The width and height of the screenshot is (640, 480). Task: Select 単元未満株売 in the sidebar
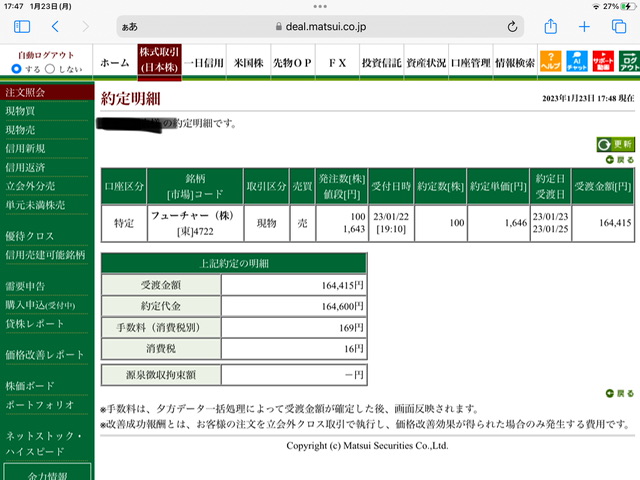(x=35, y=205)
